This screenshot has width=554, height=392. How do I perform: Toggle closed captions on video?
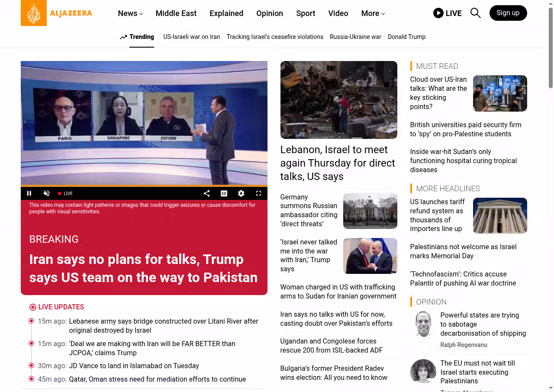coord(224,193)
